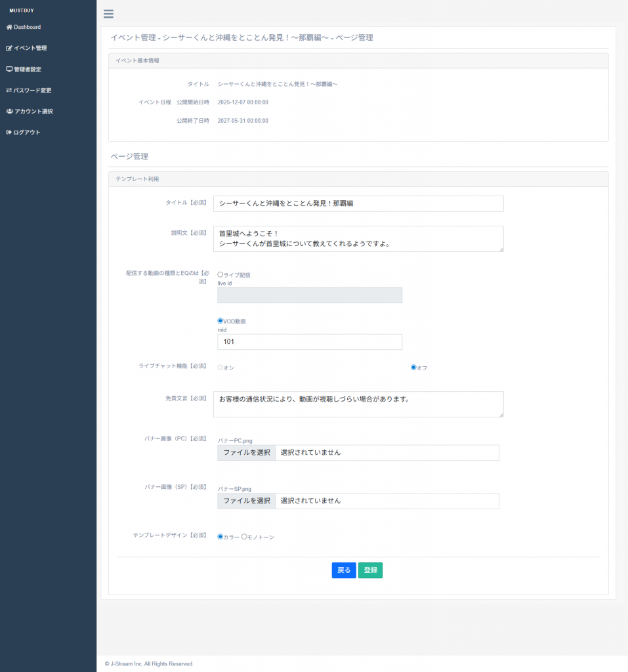Click the タイトル text input field

tap(359, 203)
